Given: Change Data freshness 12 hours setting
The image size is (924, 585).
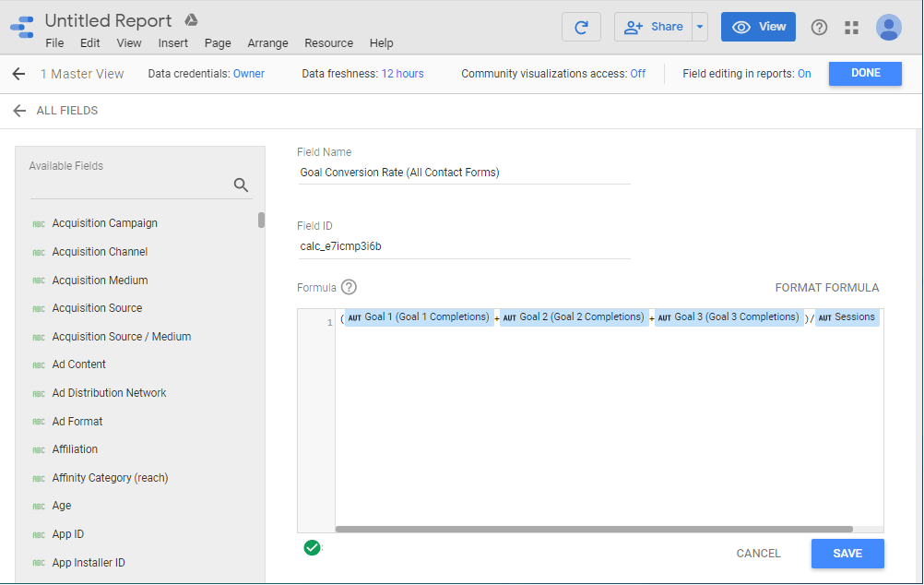Looking at the screenshot, I should point(402,74).
